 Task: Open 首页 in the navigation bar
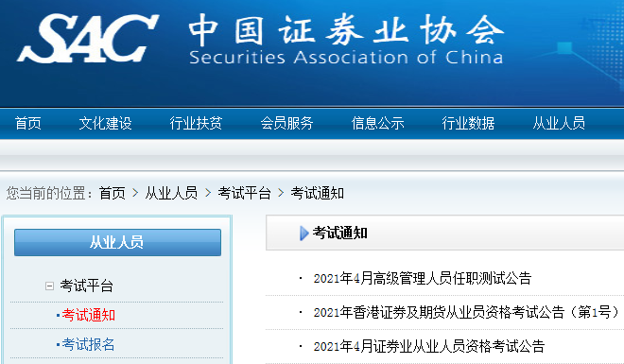coord(27,123)
